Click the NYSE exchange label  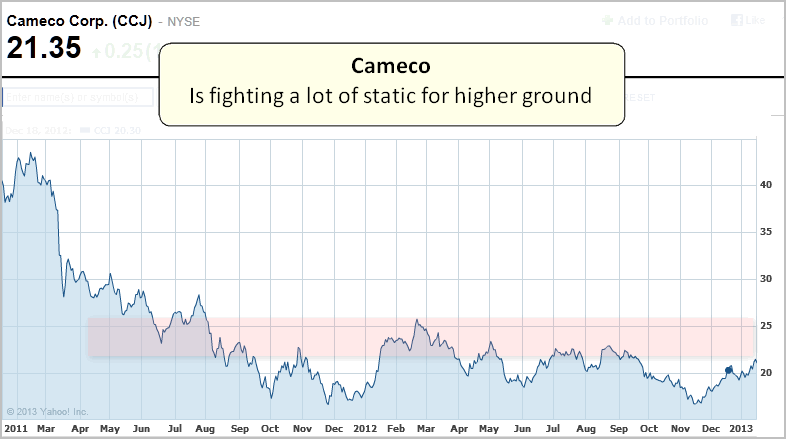tap(183, 22)
